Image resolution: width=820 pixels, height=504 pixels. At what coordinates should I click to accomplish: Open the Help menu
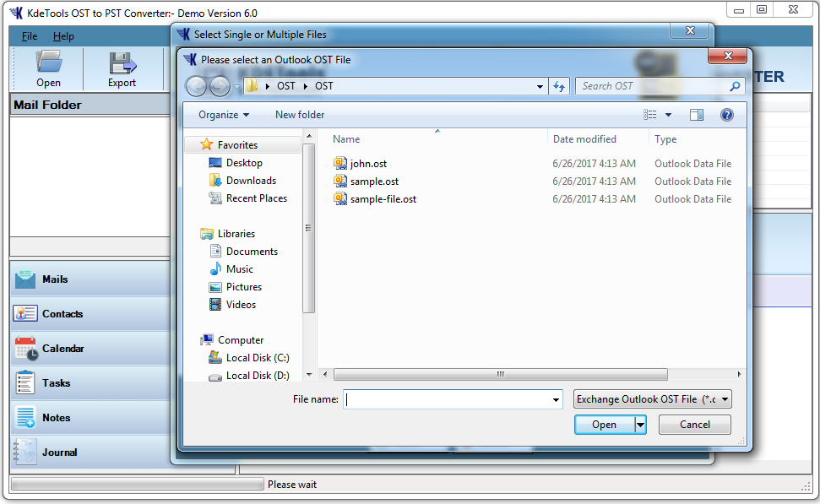(x=63, y=36)
